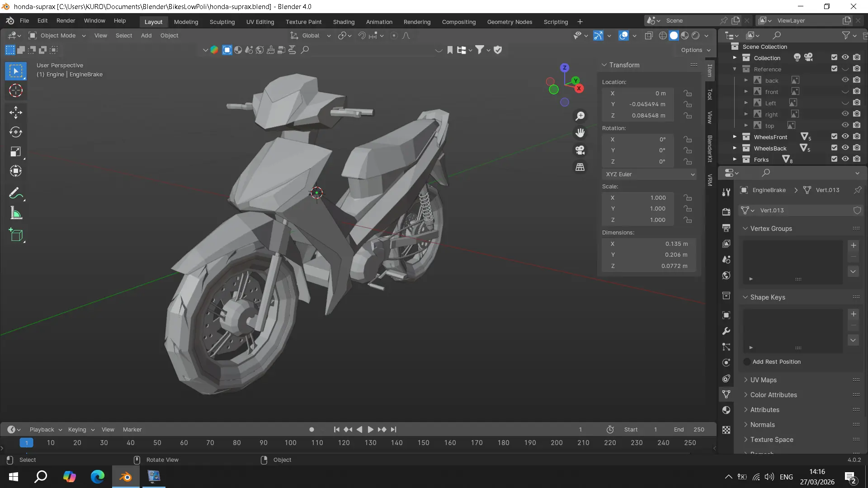
Task: Click frame 100 on the timeline
Action: coord(290,443)
